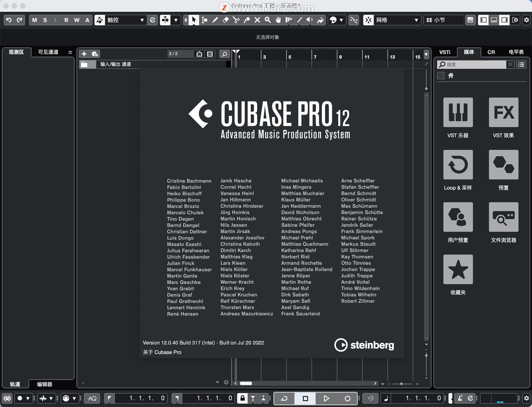
Task: Switch to the 观测区 inspector tab
Action: (x=16, y=52)
